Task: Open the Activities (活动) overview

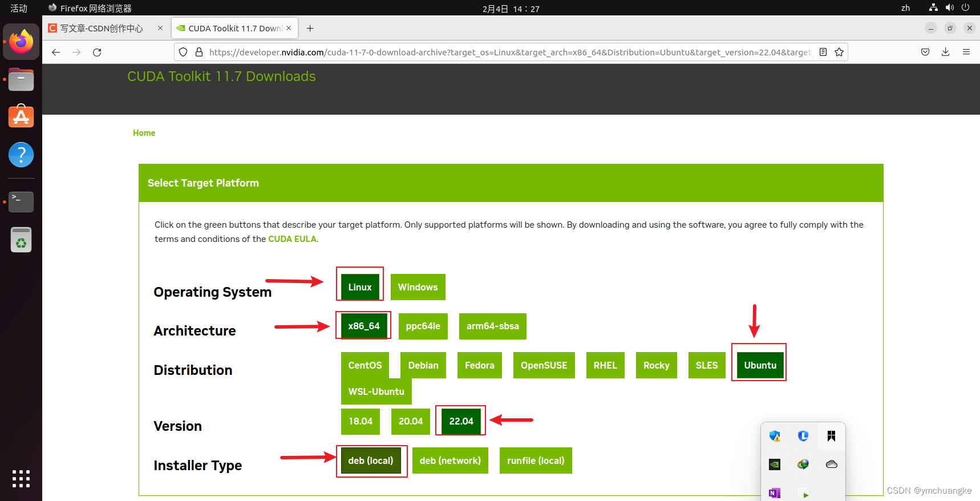Action: [x=19, y=8]
